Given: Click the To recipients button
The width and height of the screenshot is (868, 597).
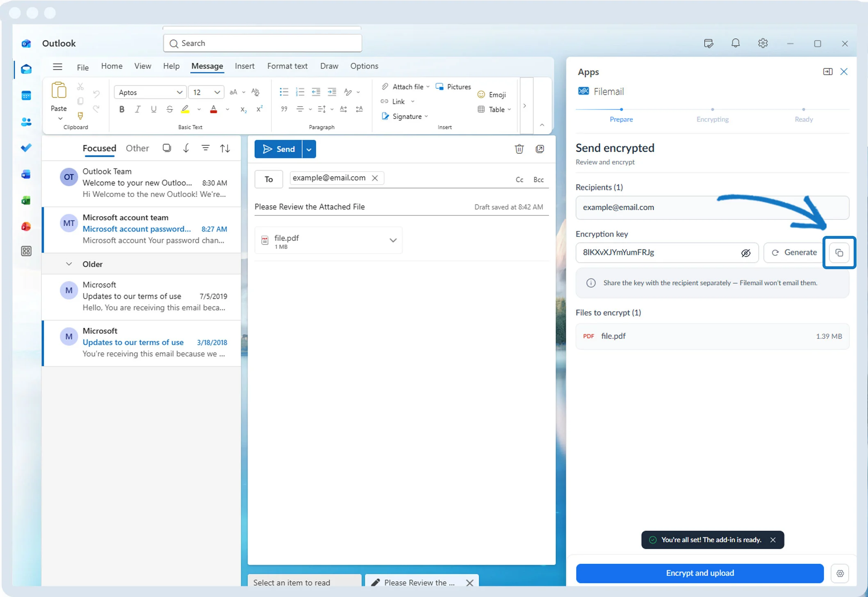Looking at the screenshot, I should pos(269,179).
